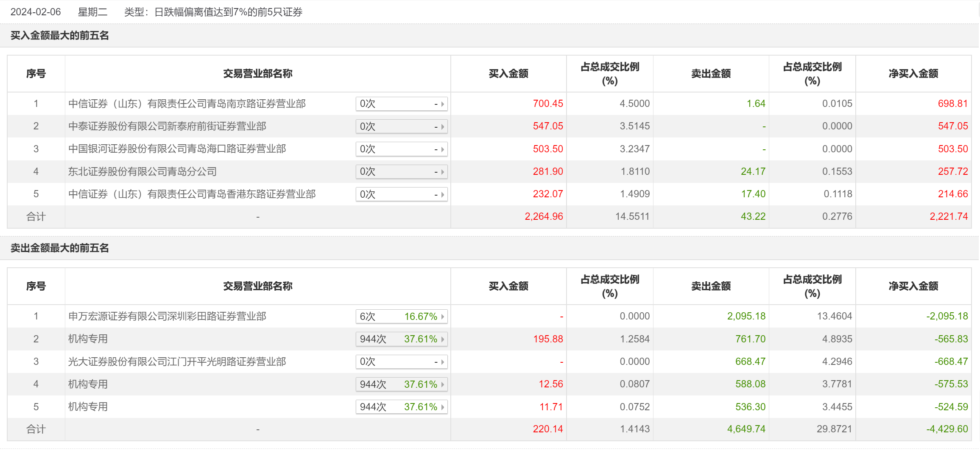Click arrow icon for 中信证券青岛香港东路 row

coord(442,194)
